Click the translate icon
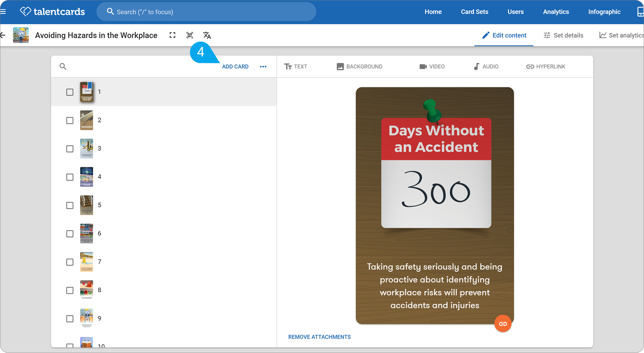This screenshot has height=353, width=644. click(207, 35)
